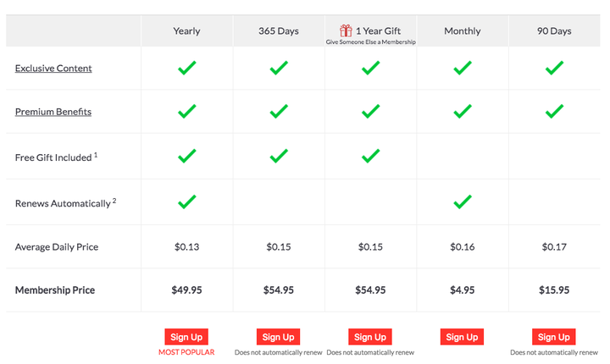Screen dimensions: 610x364
Task: Select the Monthly column header
Action: click(x=463, y=31)
